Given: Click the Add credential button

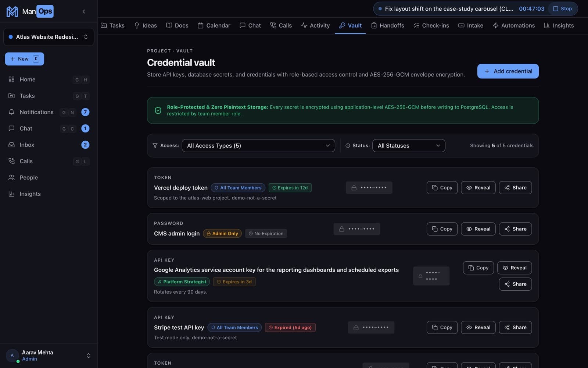Looking at the screenshot, I should coord(508,71).
